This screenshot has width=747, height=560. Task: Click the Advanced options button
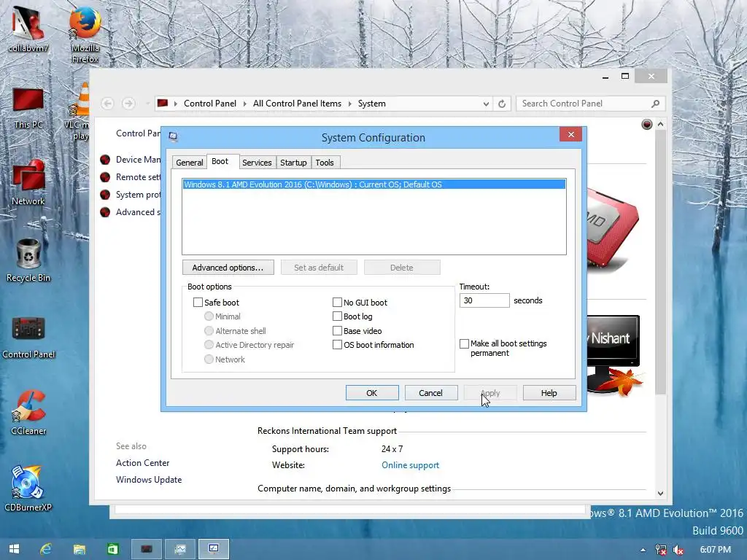tap(228, 268)
